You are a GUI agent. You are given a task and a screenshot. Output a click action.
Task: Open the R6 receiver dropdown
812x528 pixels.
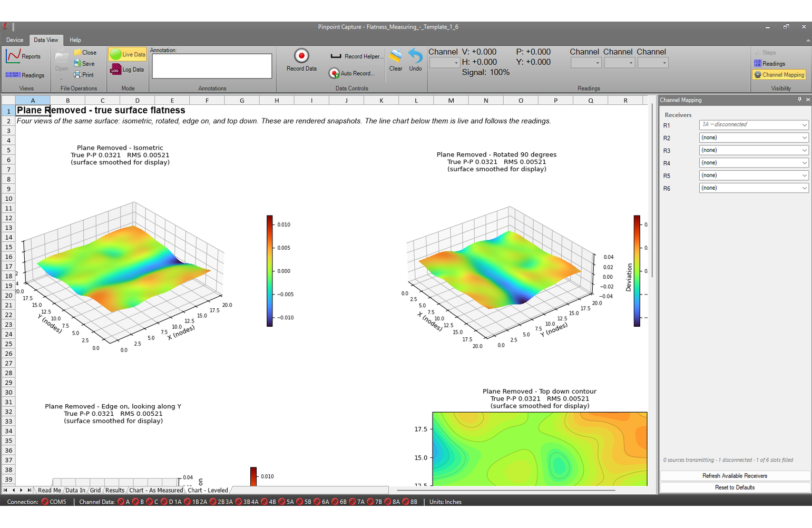coord(754,188)
